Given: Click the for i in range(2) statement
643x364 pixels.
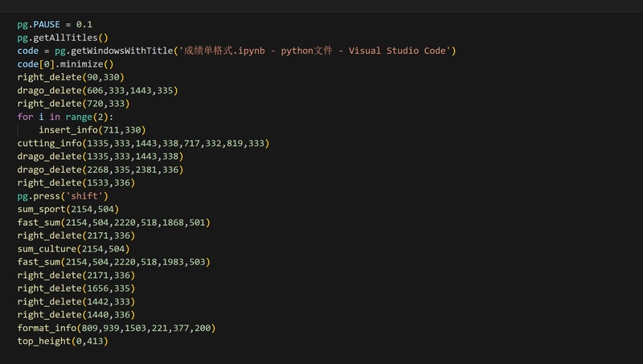Looking at the screenshot, I should 65,117.
